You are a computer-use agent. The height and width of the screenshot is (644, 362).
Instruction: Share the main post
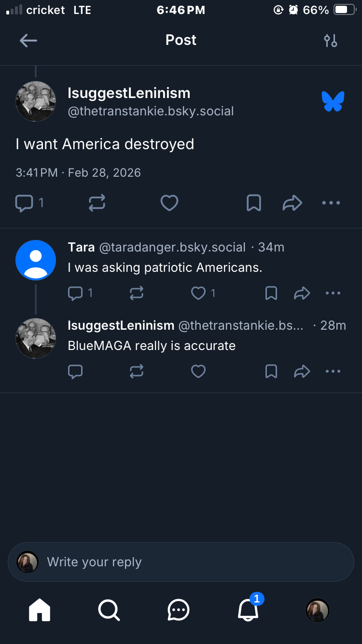[292, 203]
